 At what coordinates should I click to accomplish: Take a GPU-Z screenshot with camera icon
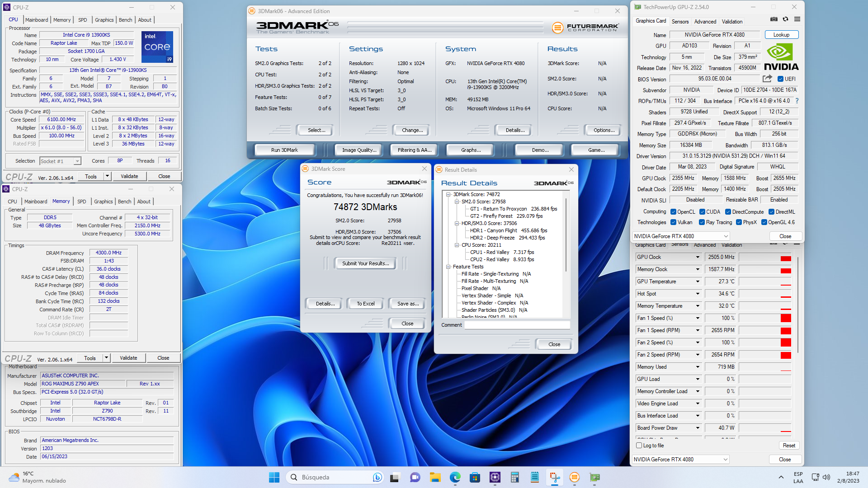(x=774, y=19)
